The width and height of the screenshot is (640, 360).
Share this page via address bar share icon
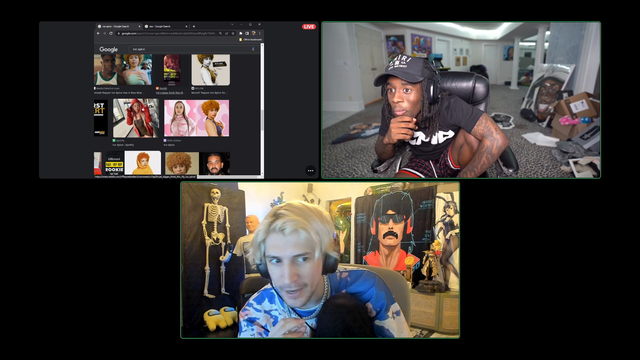pos(227,33)
